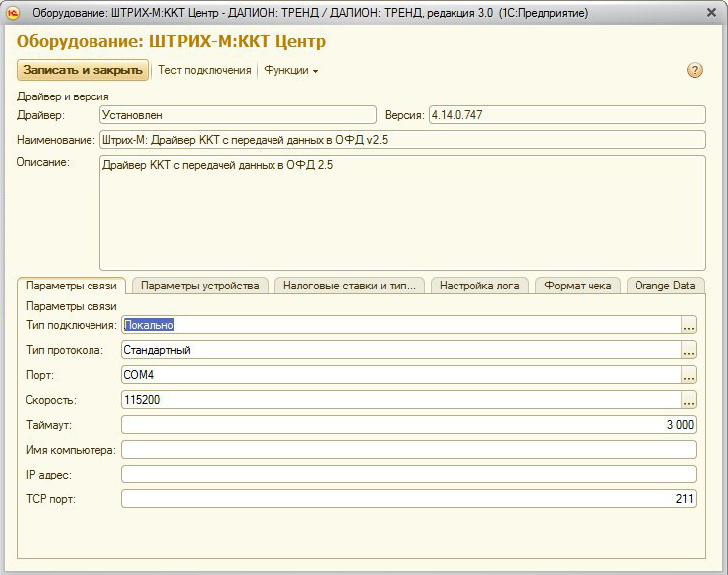Close the equipment settings window
The height and width of the screenshot is (575, 728).
coord(711,13)
